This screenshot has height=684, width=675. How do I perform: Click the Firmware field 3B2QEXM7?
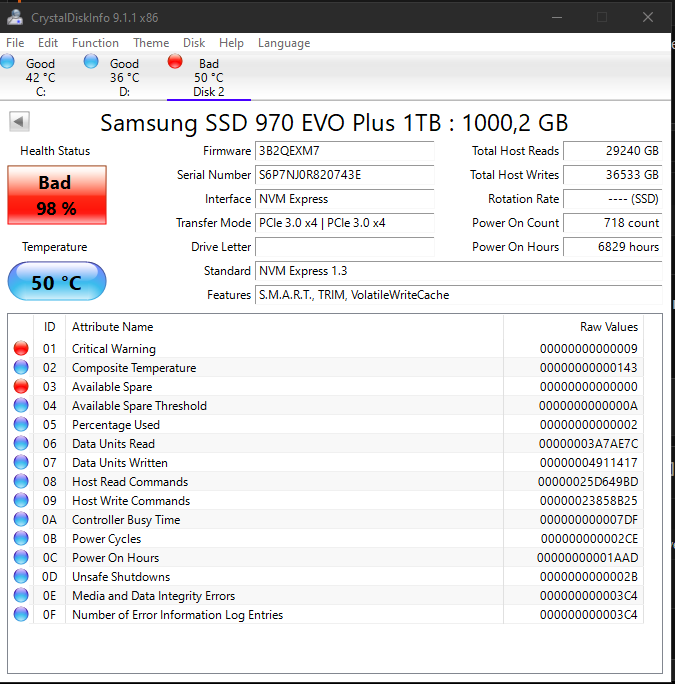coord(344,151)
